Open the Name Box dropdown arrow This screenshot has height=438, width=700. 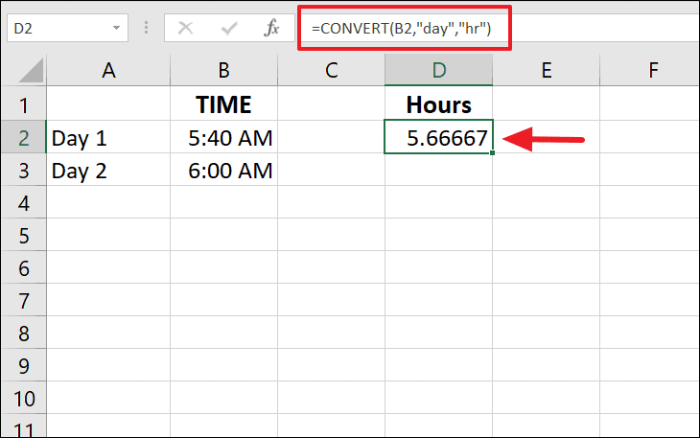[x=116, y=28]
